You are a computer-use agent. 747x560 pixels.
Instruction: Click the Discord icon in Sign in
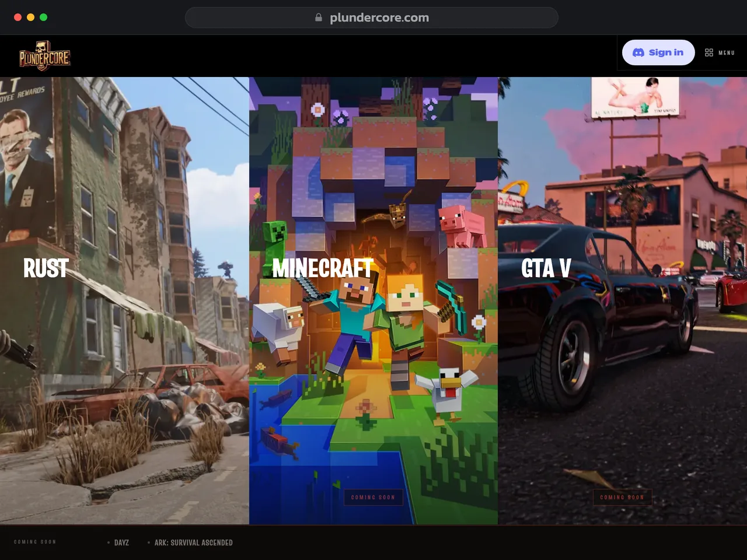coord(638,52)
